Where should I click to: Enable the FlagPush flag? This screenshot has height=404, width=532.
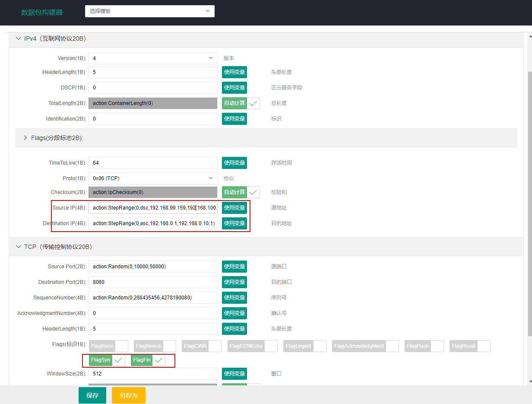click(x=437, y=346)
